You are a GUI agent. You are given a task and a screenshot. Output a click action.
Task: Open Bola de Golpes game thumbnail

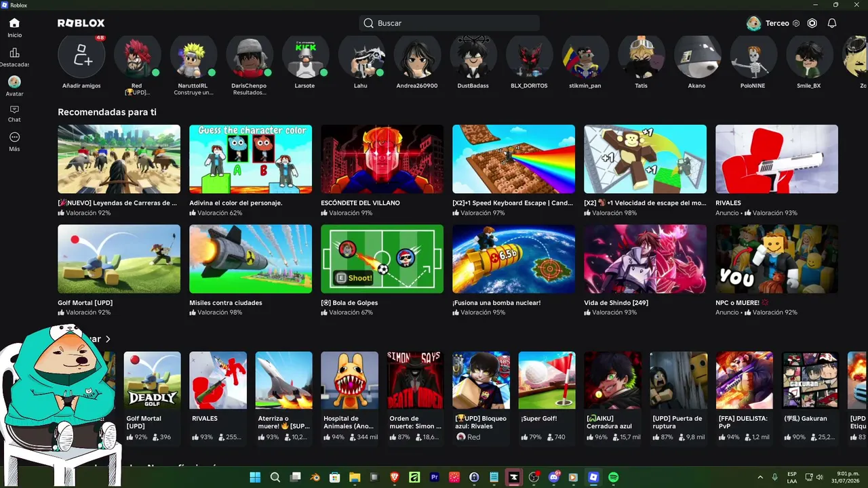(382, 259)
